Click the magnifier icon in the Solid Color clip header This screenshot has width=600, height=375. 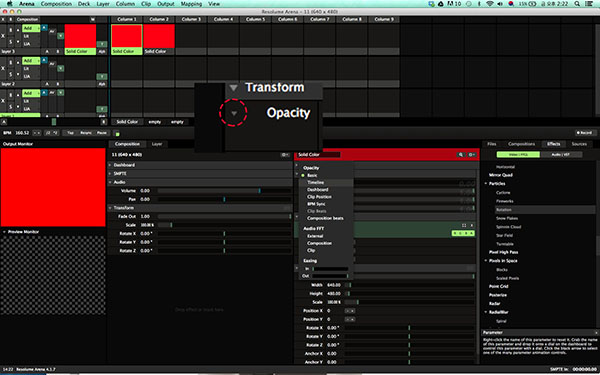[x=461, y=155]
